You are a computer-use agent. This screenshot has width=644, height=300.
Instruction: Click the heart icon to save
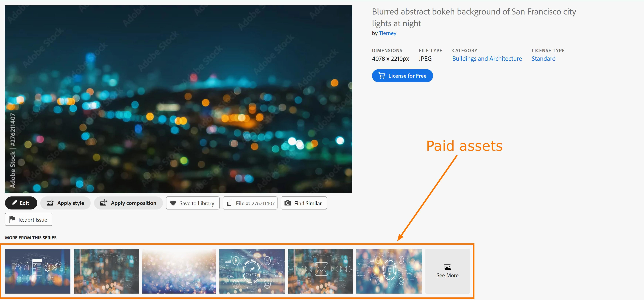click(173, 203)
